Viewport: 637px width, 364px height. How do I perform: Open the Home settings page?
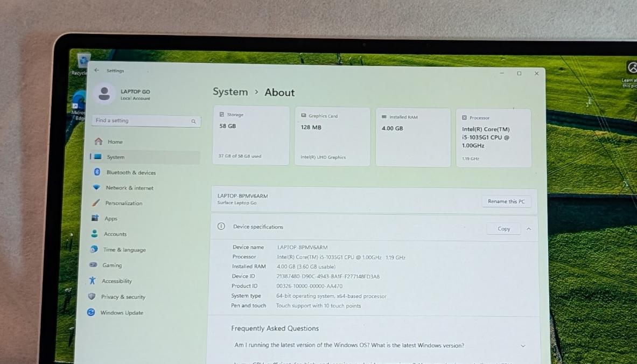pos(115,142)
